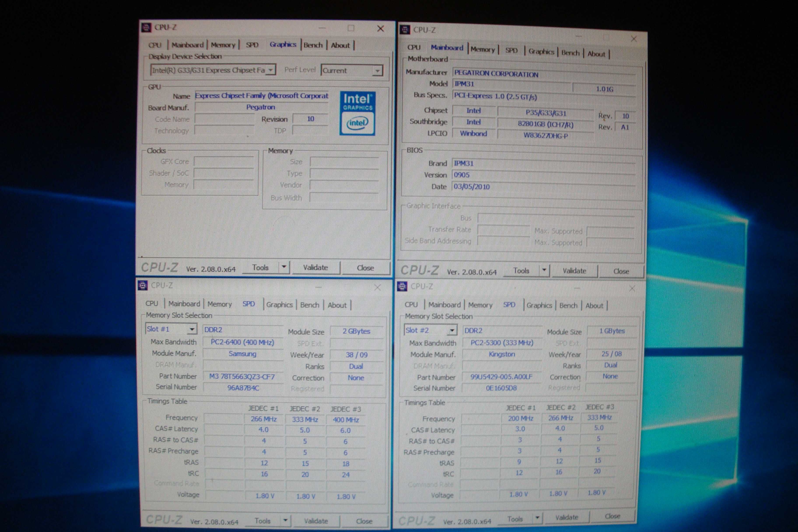Click part number 99U5429-005.A00LF

tap(501, 377)
